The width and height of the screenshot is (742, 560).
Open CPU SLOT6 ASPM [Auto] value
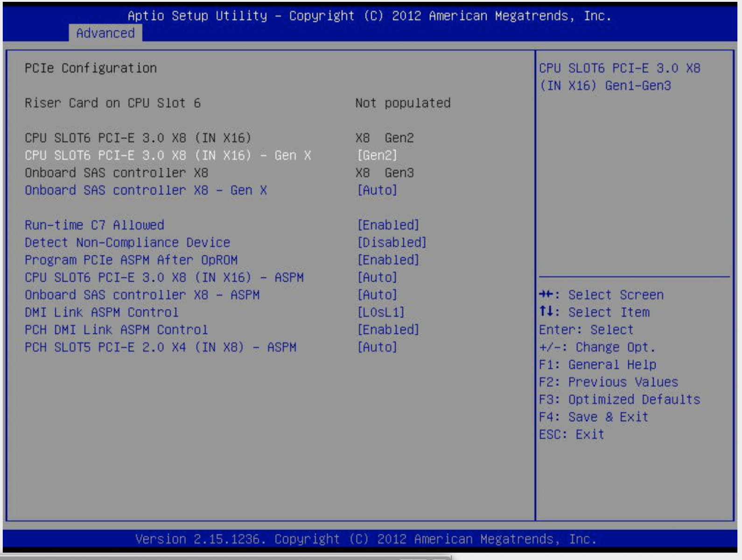click(377, 278)
